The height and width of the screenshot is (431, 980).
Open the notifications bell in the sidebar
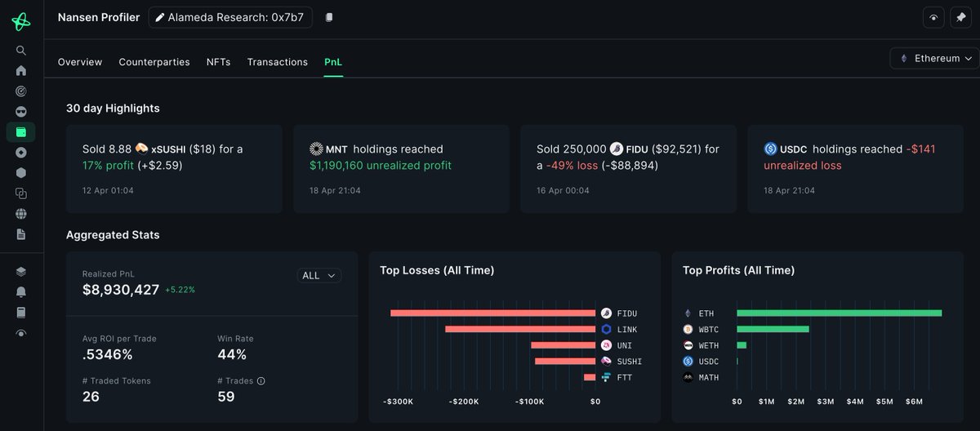(x=21, y=291)
